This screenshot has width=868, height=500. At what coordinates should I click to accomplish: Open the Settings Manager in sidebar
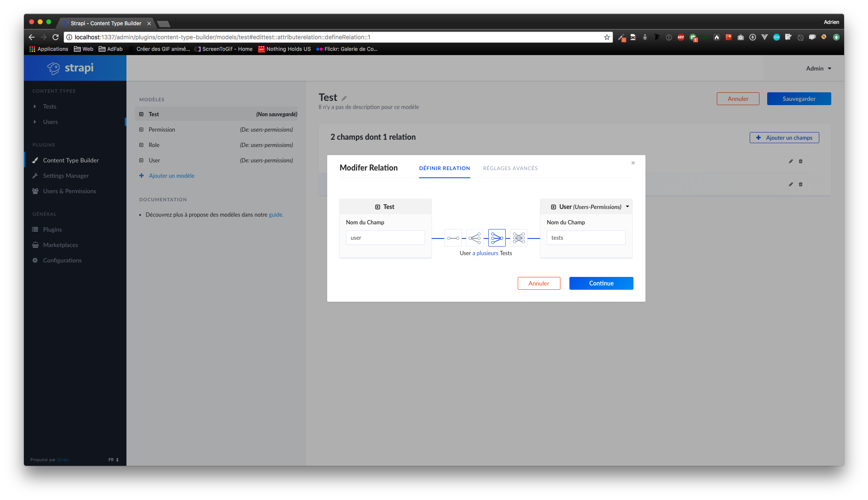(66, 175)
